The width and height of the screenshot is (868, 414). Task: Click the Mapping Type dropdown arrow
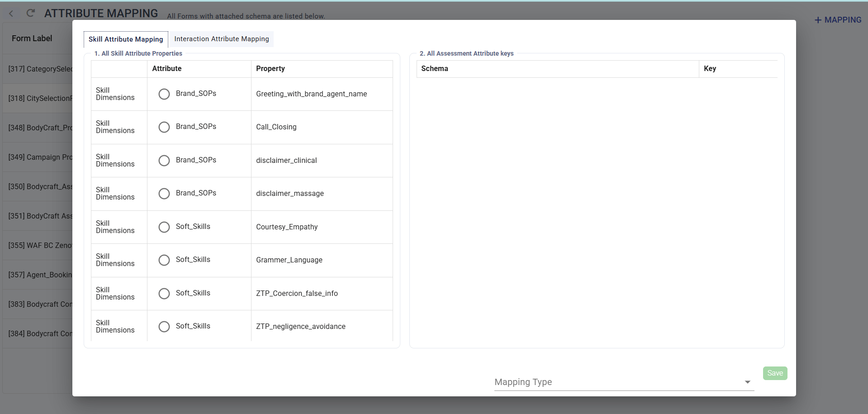(x=748, y=382)
